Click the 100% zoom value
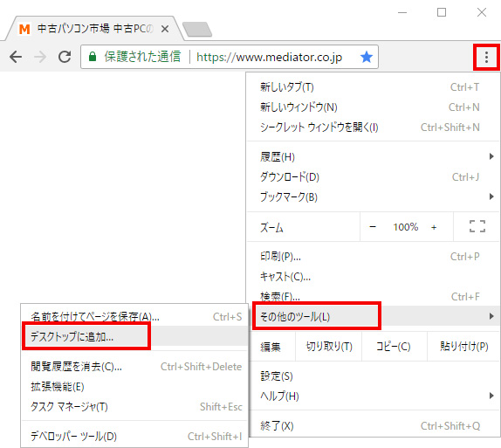 click(x=406, y=227)
